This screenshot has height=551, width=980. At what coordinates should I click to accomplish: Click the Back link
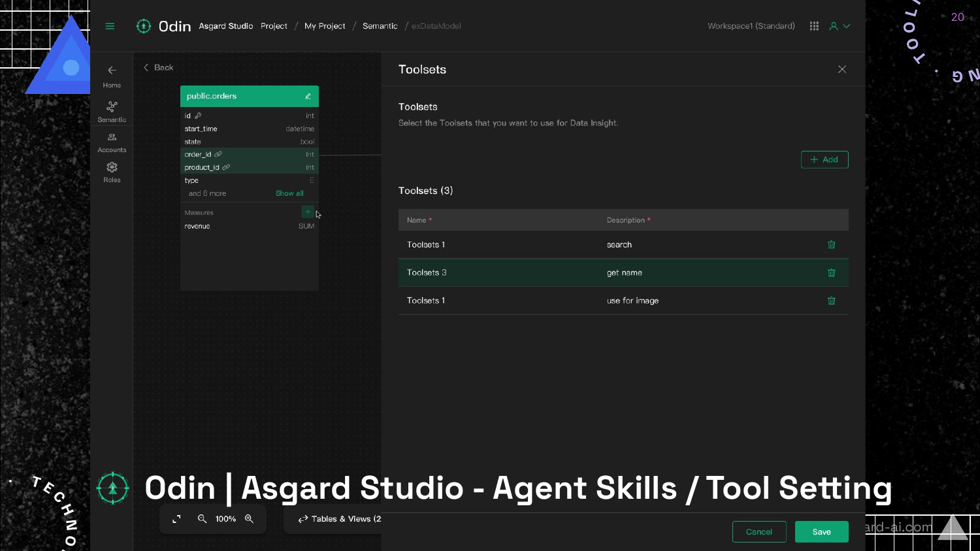click(158, 67)
